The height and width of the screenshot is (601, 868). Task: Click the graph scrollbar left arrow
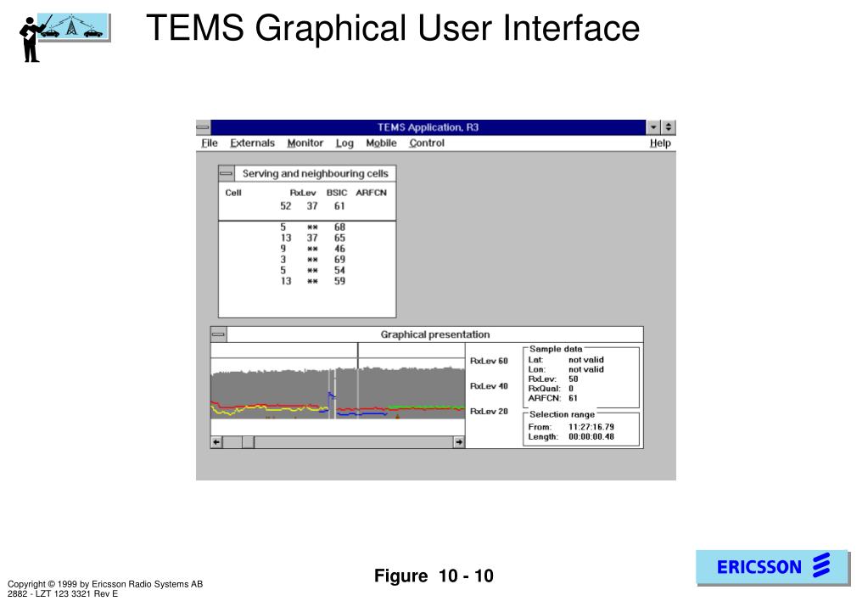pos(216,442)
